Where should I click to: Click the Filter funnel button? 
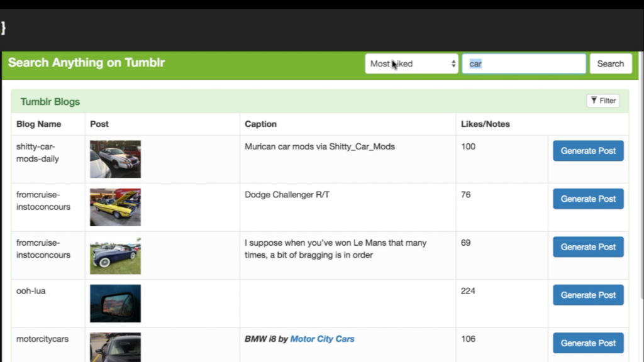pos(602,101)
